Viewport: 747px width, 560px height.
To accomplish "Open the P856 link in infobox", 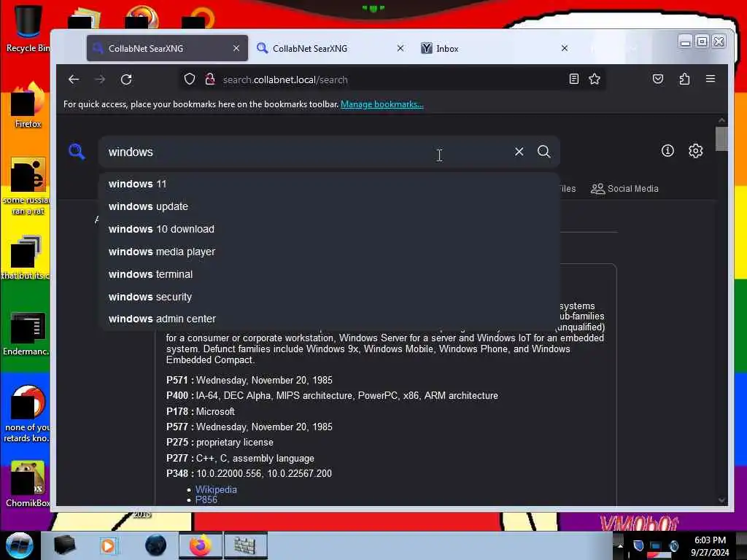I will click(206, 499).
